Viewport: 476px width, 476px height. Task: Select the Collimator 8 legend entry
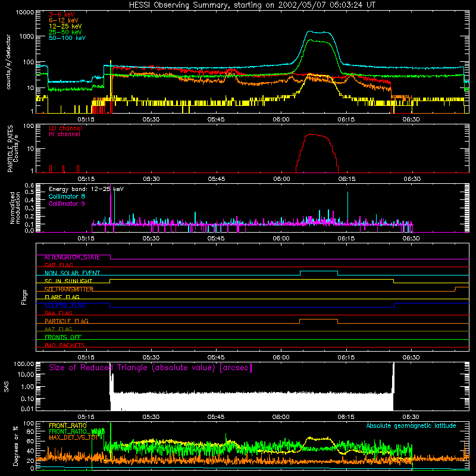(x=67, y=196)
